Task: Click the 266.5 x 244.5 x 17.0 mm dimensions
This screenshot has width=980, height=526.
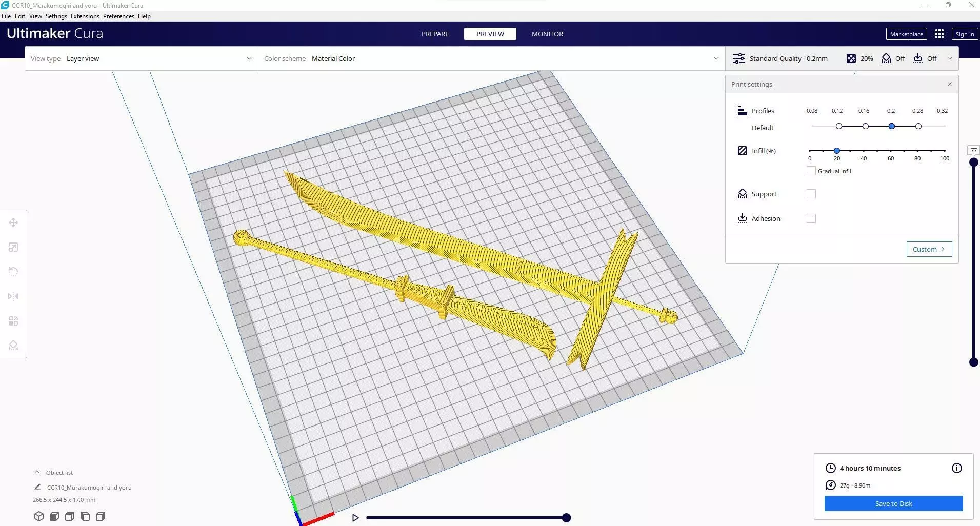Action: [64, 500]
